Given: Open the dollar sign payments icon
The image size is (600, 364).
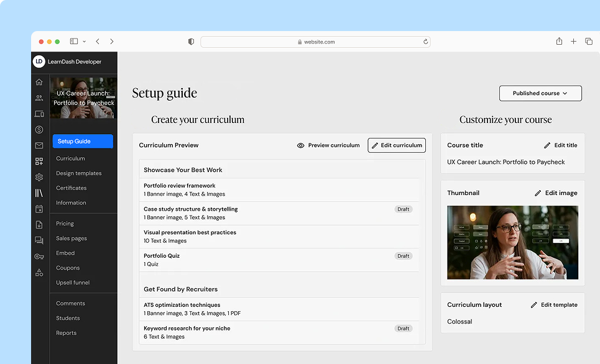Looking at the screenshot, I should (39, 130).
